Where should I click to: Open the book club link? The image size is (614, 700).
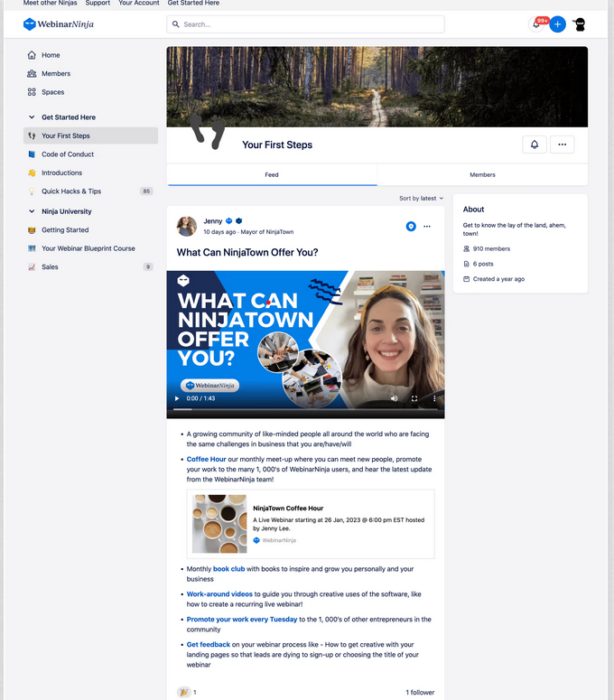229,569
